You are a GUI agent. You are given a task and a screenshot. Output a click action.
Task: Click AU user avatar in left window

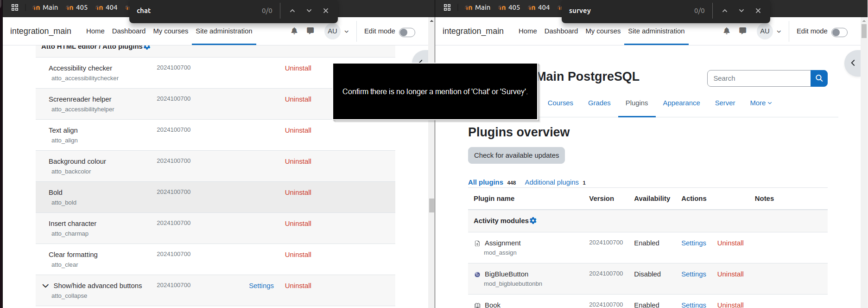click(x=332, y=31)
